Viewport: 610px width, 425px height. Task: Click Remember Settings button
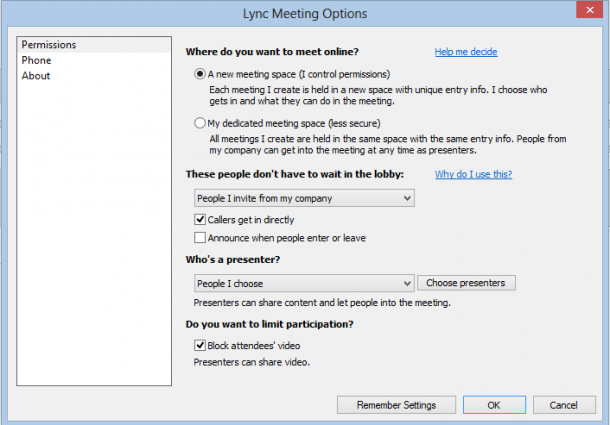396,405
